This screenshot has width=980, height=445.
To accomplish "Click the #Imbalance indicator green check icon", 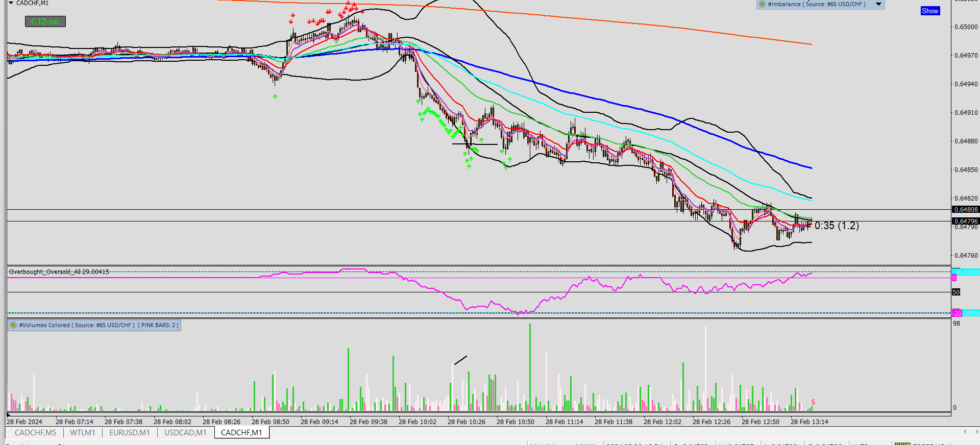I will pyautogui.click(x=762, y=4).
